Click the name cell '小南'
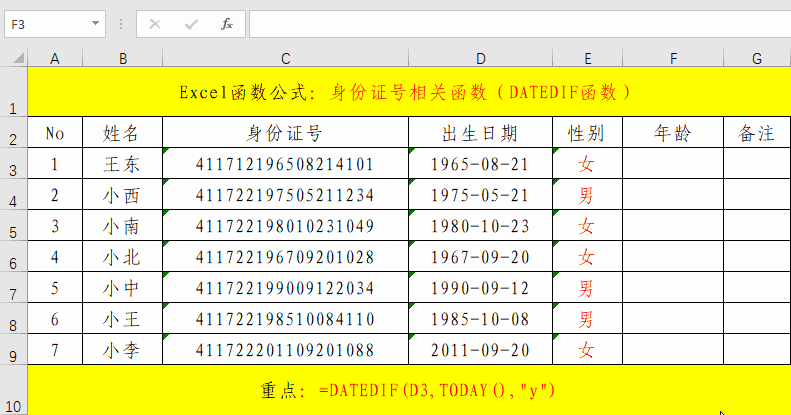 (123, 225)
